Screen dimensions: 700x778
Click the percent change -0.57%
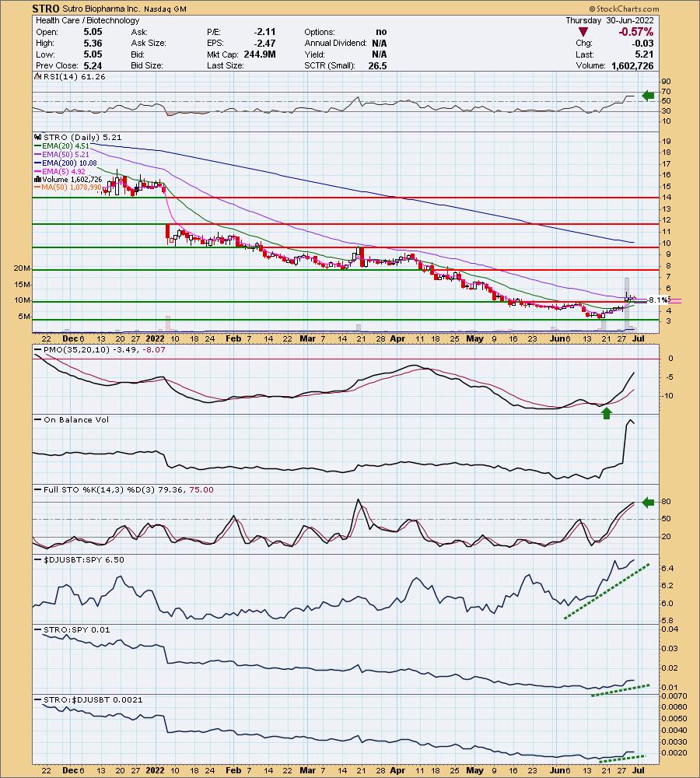click(x=635, y=32)
